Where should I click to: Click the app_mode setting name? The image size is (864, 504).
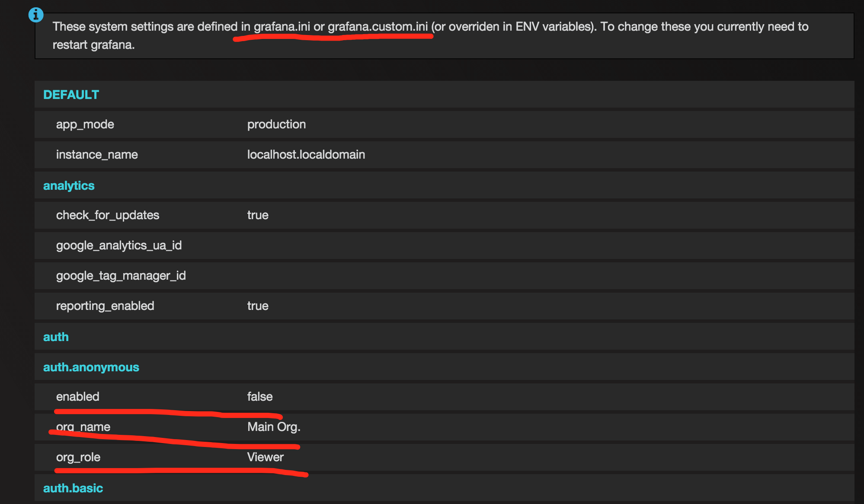click(85, 124)
